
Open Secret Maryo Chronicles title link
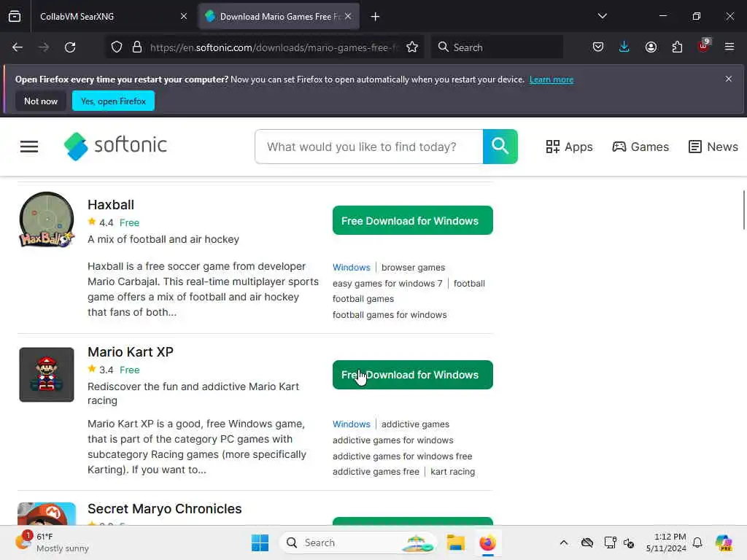[164, 508]
